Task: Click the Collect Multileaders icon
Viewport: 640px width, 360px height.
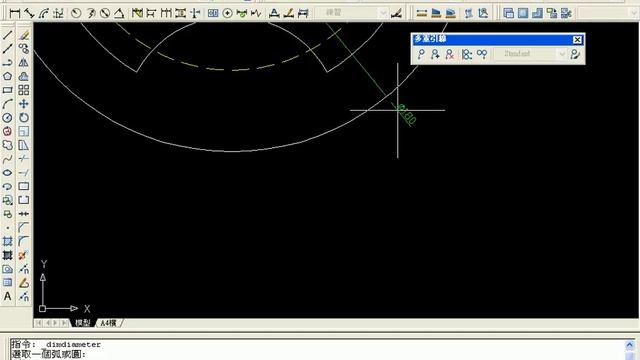Action: (482, 54)
